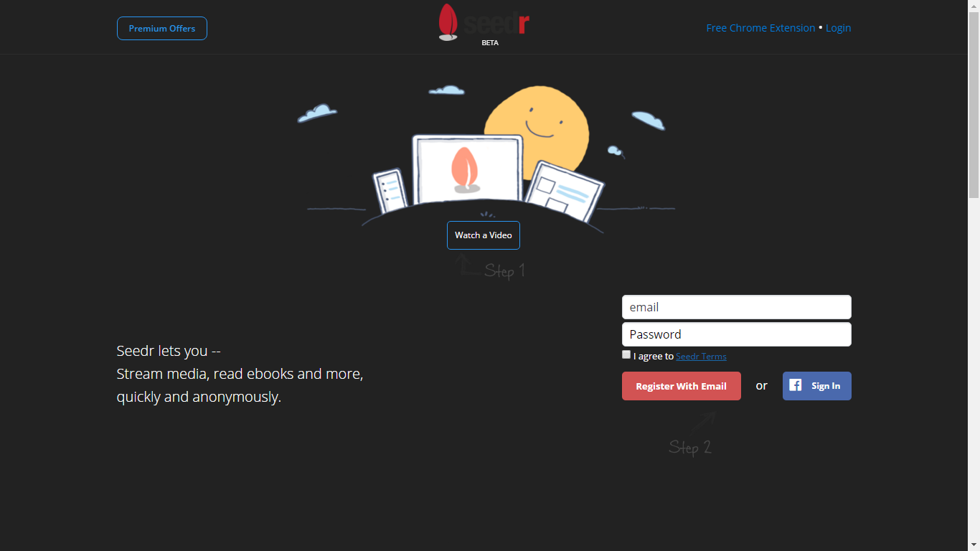The image size is (980, 551).
Task: Open Premium Offers
Action: coord(162,29)
